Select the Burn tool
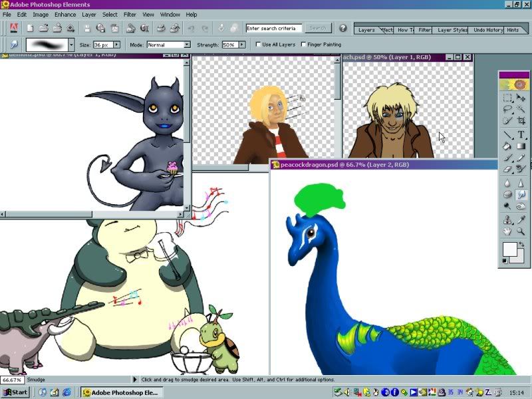 click(521, 206)
